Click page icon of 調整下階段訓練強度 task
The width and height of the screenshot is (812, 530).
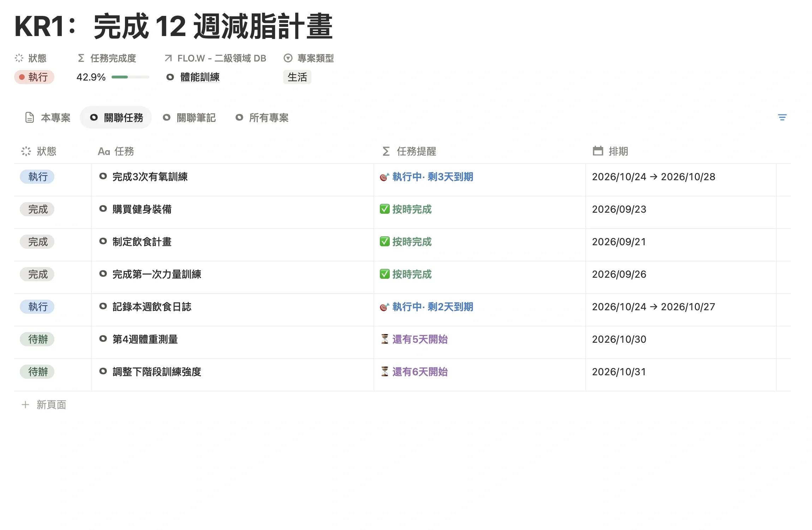[x=103, y=371]
